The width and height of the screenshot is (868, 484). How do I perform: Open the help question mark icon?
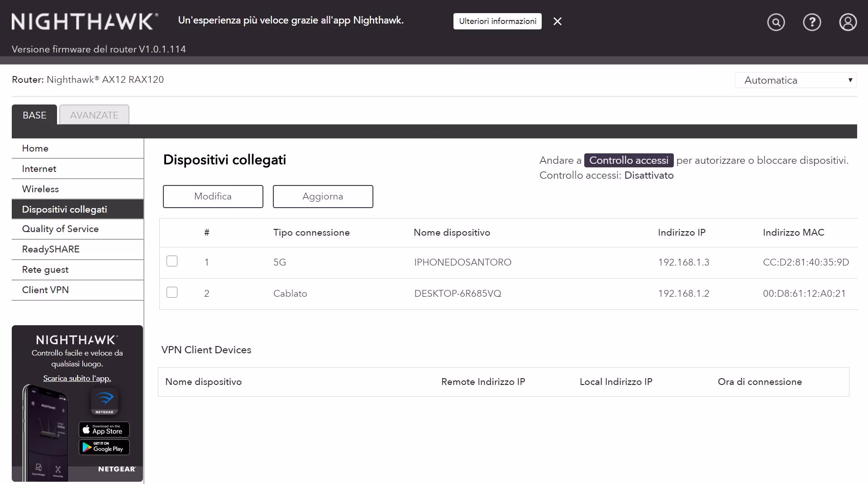point(812,22)
